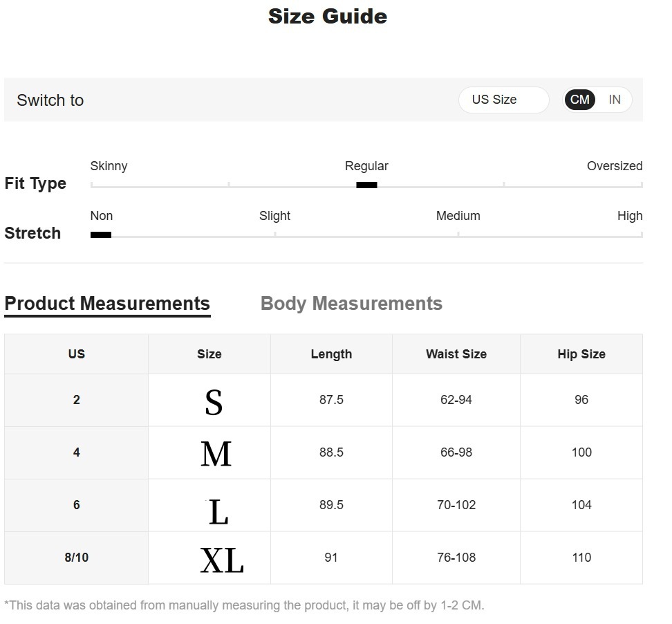
Task: Click the Skinny fit label
Action: click(x=109, y=166)
